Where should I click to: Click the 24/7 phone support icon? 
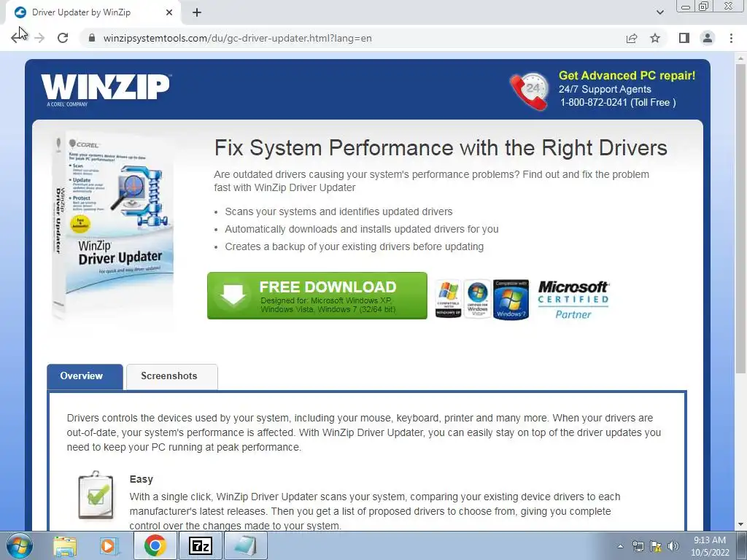tap(530, 90)
